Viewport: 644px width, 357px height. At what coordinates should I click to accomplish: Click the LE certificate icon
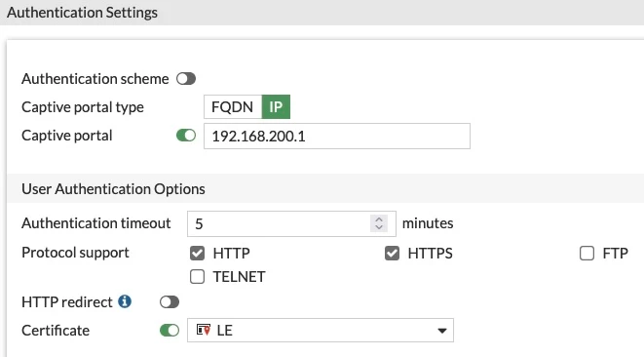(x=204, y=330)
